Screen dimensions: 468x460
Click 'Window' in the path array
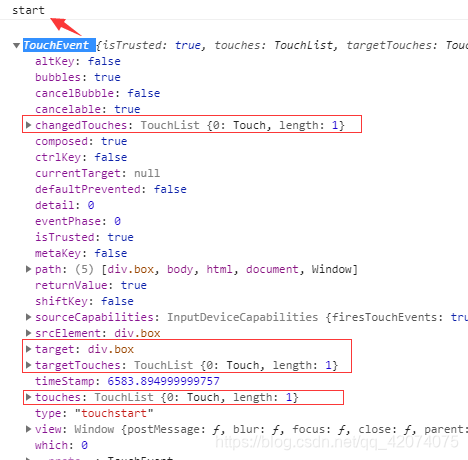tap(332, 269)
